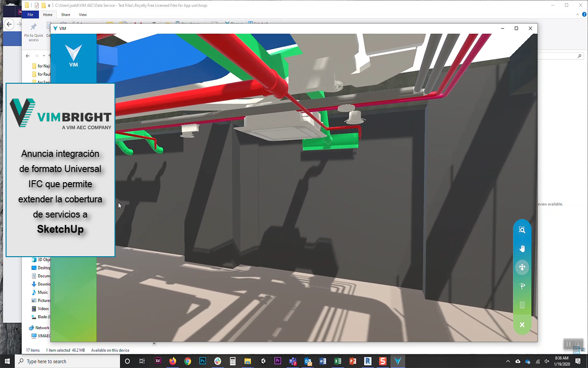Viewport: 588px width, 368px height.
Task: Open the volume control in system tray
Action: pos(547,361)
